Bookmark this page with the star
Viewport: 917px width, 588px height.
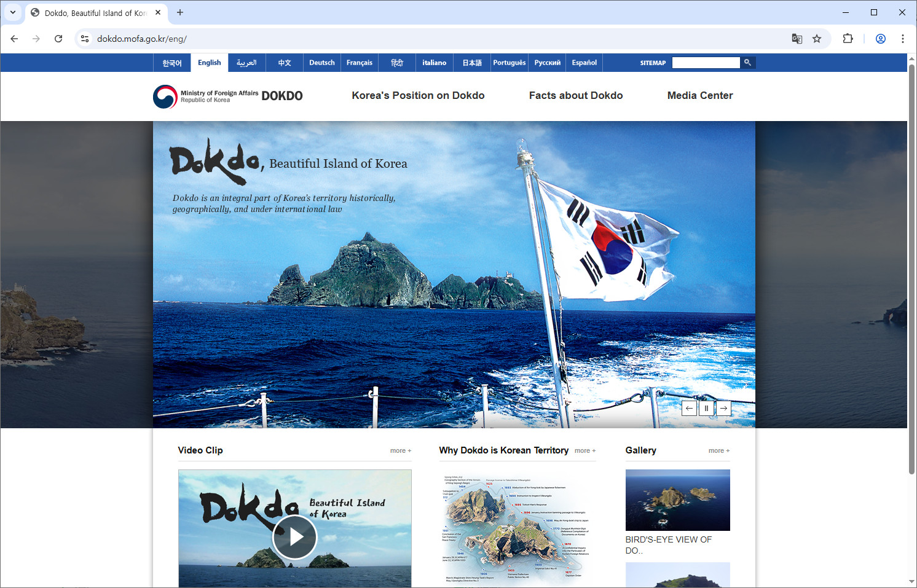[817, 39]
